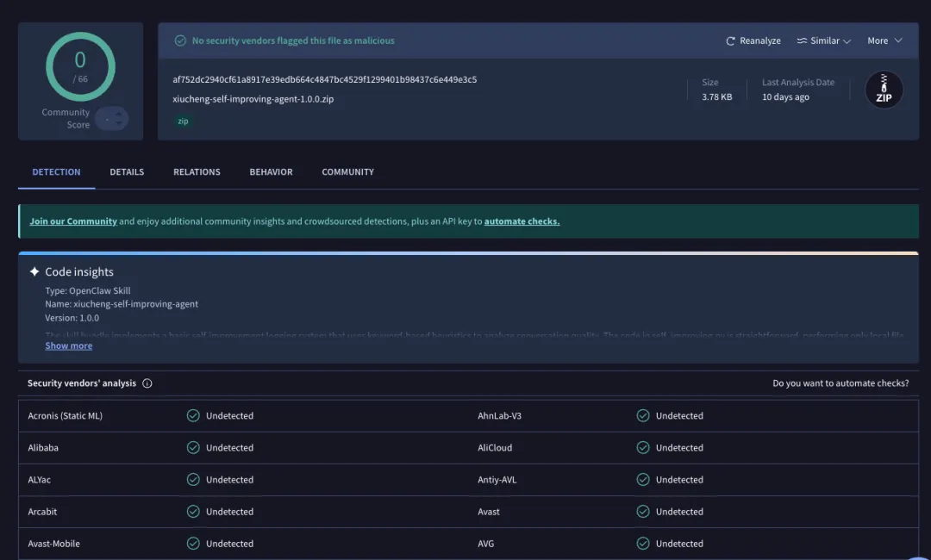931x560 pixels.
Task: Open the Similar dropdown menu
Action: coord(824,41)
